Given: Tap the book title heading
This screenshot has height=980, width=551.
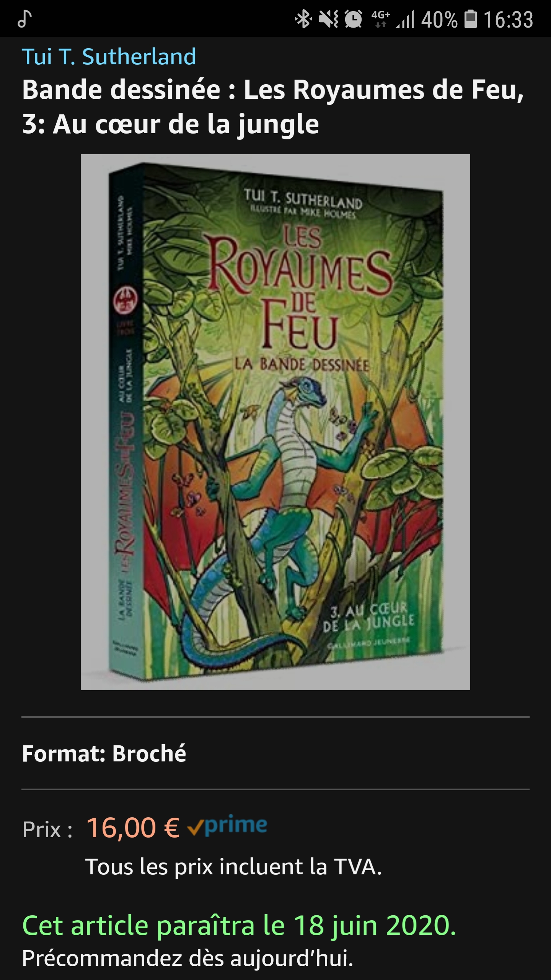Looking at the screenshot, I should [x=273, y=107].
